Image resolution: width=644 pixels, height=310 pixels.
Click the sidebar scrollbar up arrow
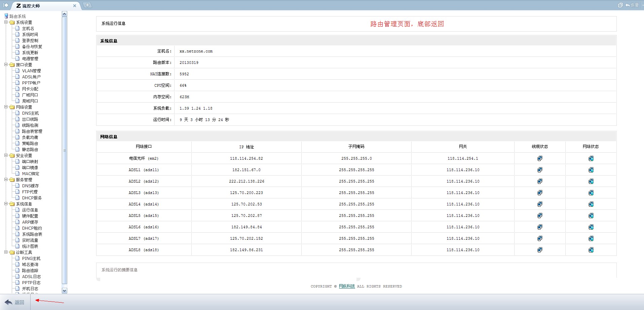pyautogui.click(x=65, y=14)
